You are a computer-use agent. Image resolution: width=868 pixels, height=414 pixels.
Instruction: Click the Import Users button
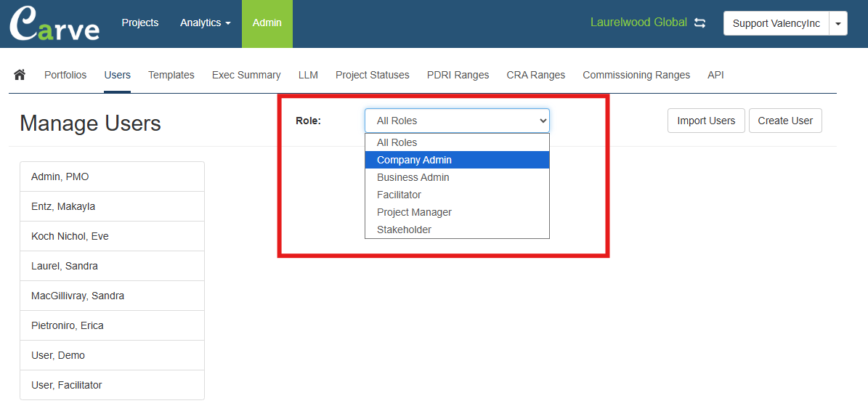coord(706,121)
